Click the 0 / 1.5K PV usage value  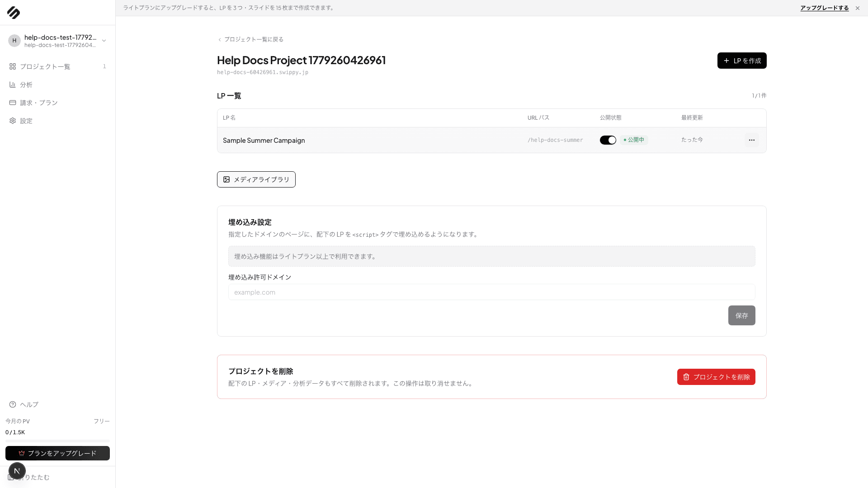(15, 432)
